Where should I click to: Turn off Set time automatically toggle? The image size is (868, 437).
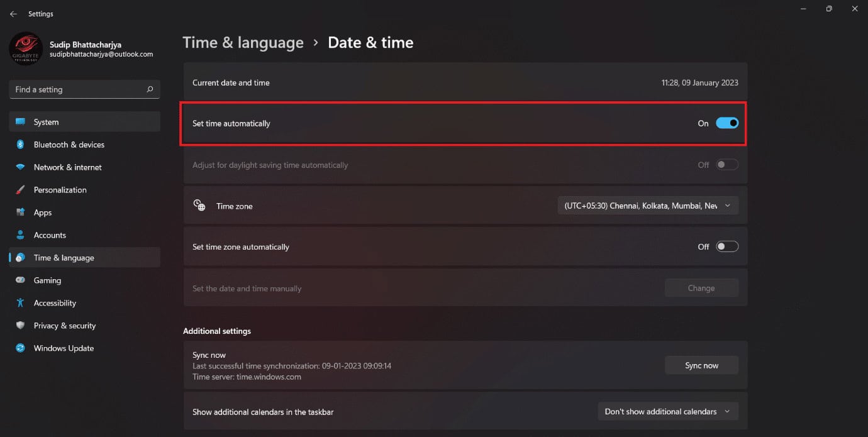[727, 123]
